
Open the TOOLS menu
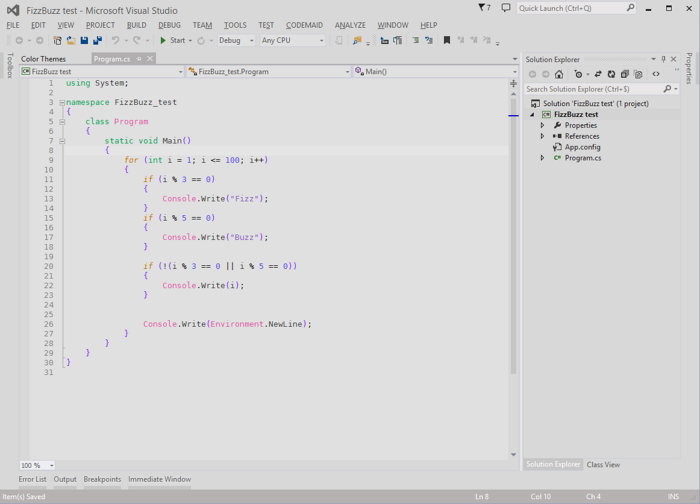tap(235, 25)
